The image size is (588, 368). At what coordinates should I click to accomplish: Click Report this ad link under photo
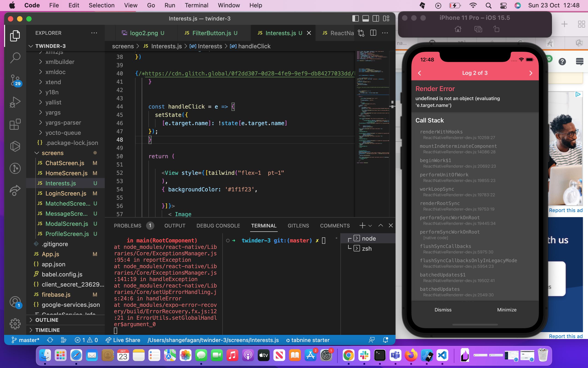pos(566,210)
